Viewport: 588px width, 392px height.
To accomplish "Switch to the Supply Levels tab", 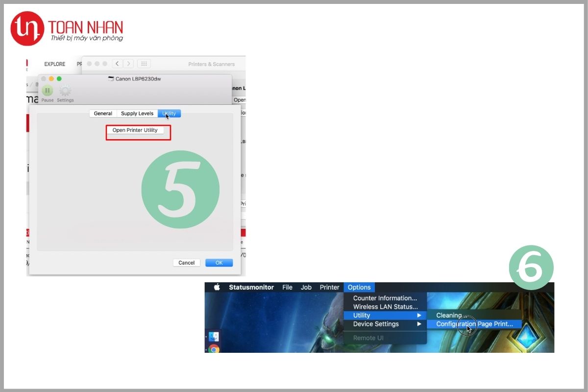I will (x=137, y=113).
